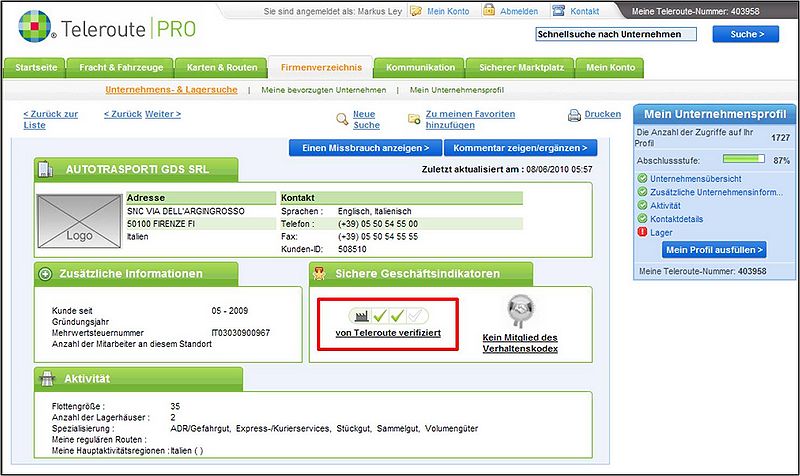Click the VAT number IT03030900967

click(241, 333)
